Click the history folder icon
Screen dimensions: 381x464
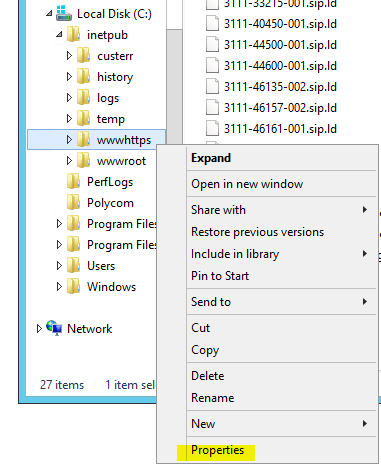tap(83, 77)
